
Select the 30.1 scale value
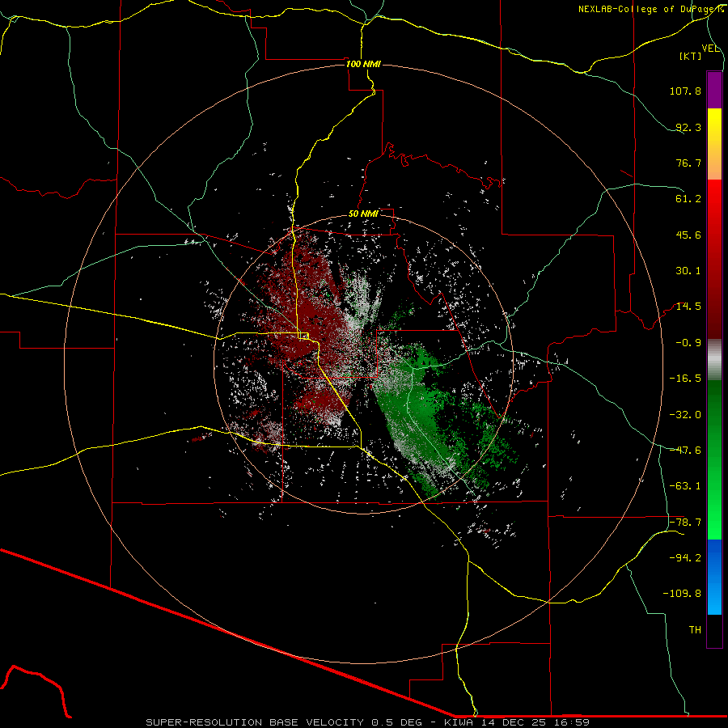click(688, 271)
